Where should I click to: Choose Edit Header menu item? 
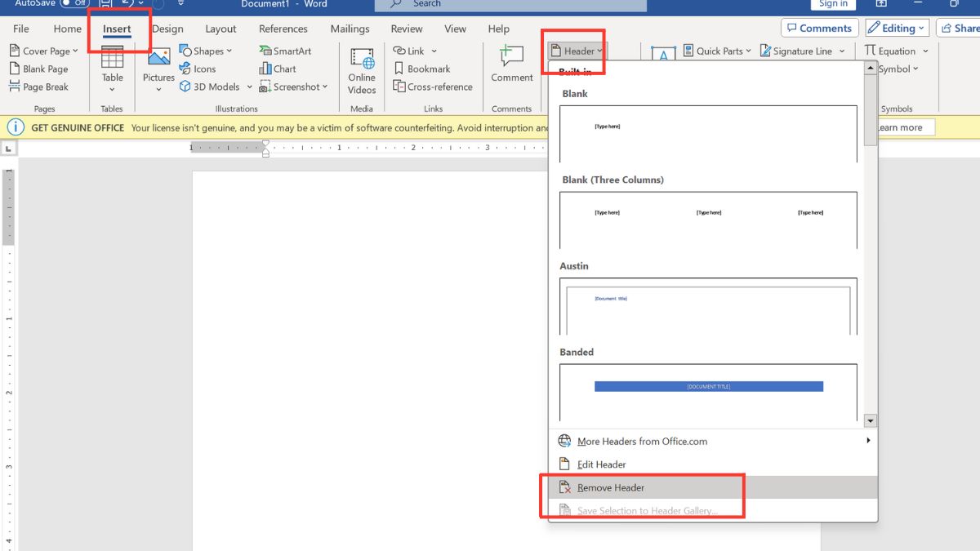713,464
